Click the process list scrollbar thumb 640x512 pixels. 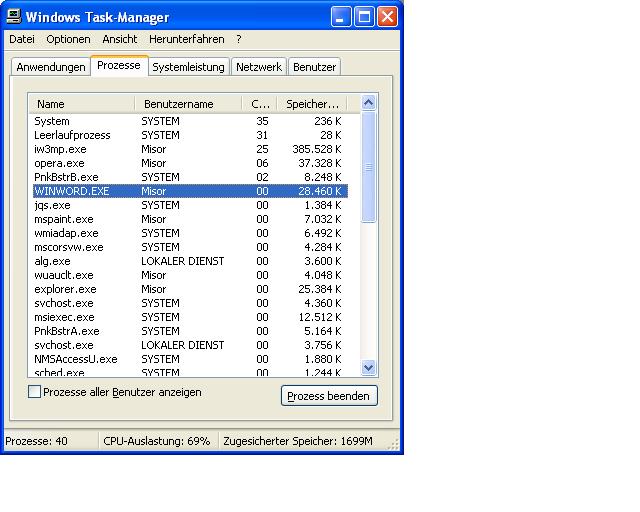369,167
